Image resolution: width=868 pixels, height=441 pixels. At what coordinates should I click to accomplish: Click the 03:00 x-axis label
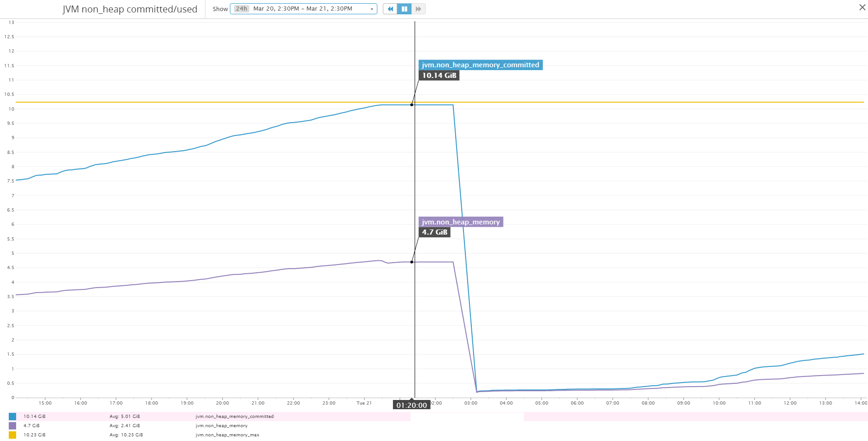point(471,403)
